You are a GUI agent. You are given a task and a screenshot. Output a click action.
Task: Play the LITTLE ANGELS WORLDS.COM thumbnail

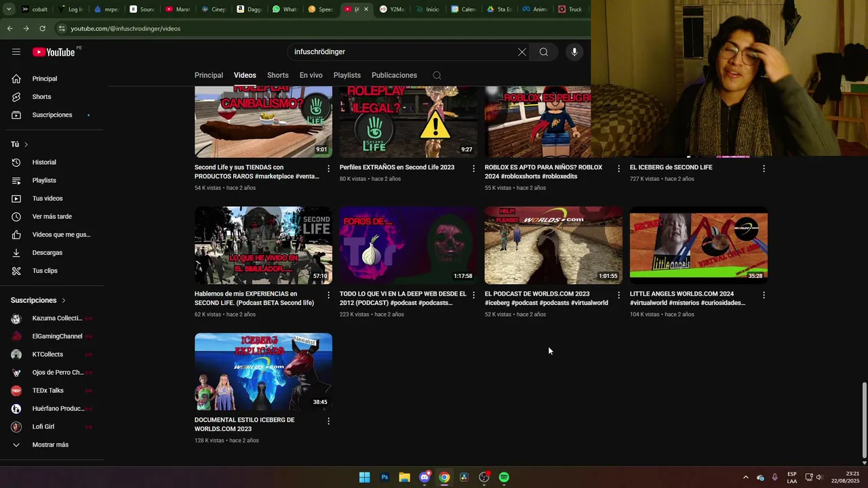698,245
